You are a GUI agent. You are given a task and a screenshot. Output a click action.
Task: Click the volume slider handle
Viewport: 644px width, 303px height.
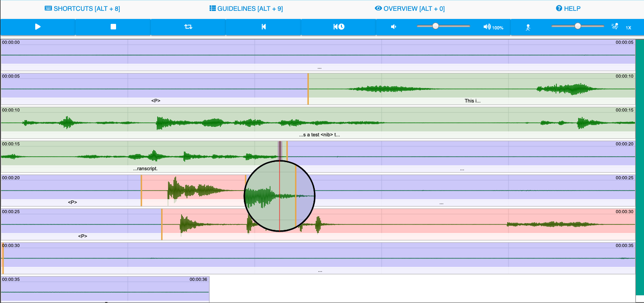(x=435, y=26)
